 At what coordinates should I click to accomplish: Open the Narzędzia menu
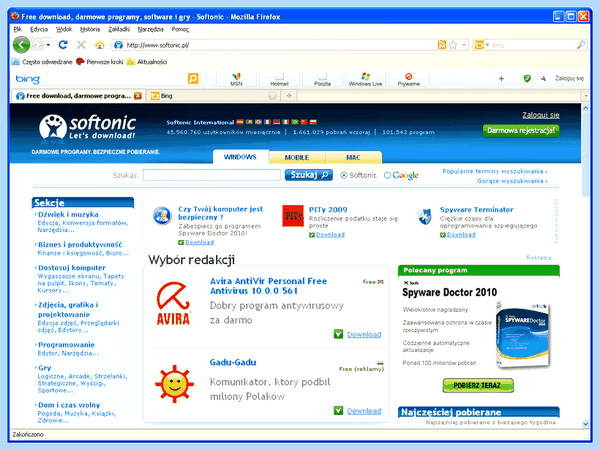[x=150, y=29]
